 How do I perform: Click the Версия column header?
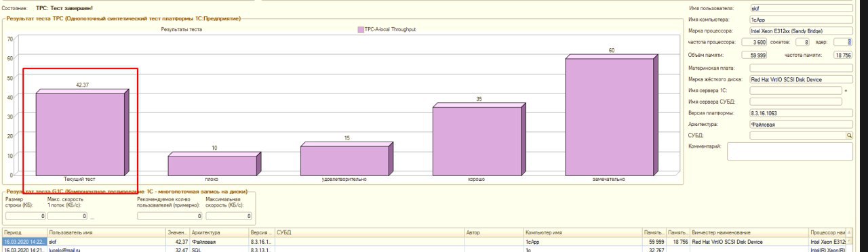[x=262, y=232]
